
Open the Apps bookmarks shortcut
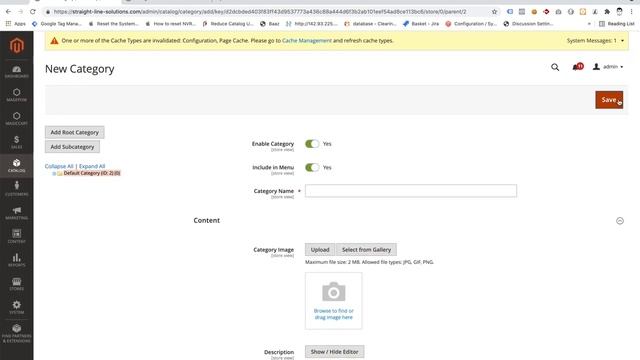coord(16,24)
